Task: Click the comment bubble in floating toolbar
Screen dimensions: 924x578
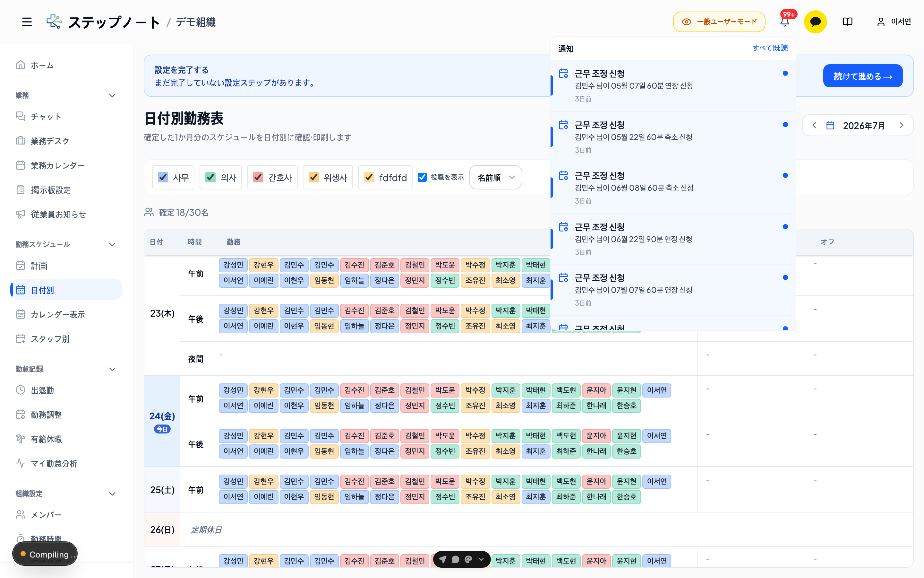Action: point(456,559)
